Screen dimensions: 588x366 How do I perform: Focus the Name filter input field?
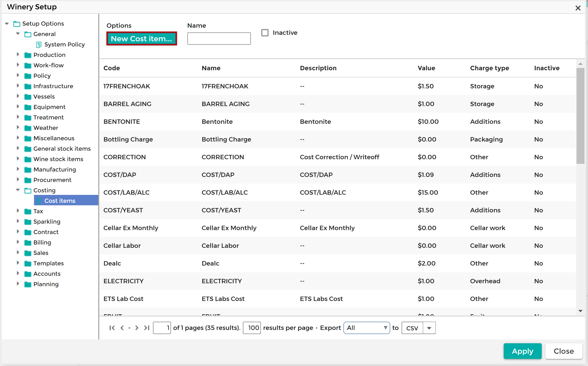pos(219,39)
